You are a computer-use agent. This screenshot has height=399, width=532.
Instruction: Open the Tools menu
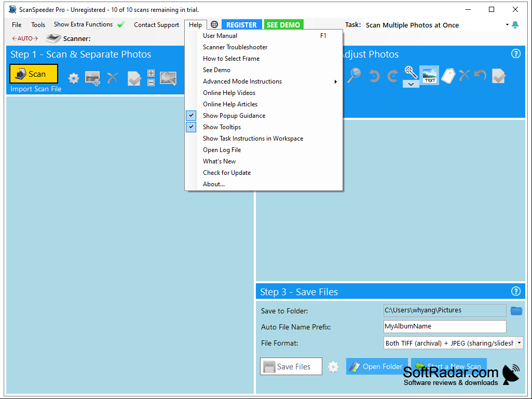38,25
